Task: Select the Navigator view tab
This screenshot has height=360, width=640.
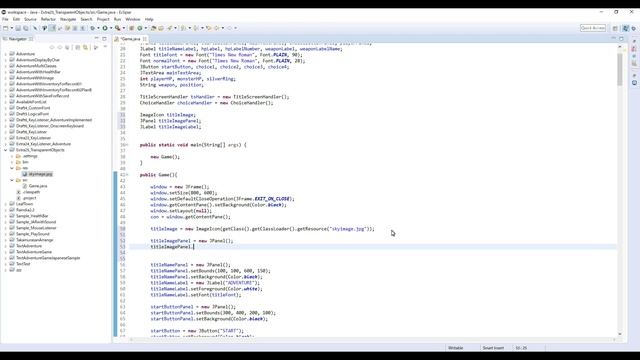Action: click(x=18, y=39)
